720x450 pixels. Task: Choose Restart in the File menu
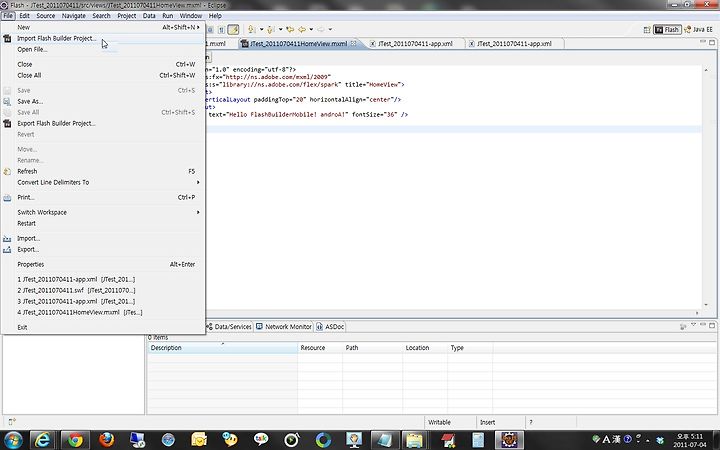coord(103,224)
